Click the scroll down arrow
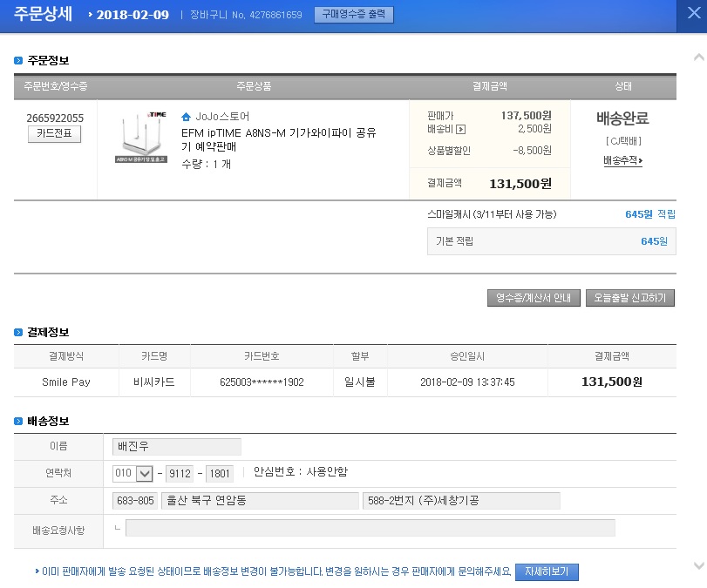Screen dimensions: 707x588 (698, 565)
